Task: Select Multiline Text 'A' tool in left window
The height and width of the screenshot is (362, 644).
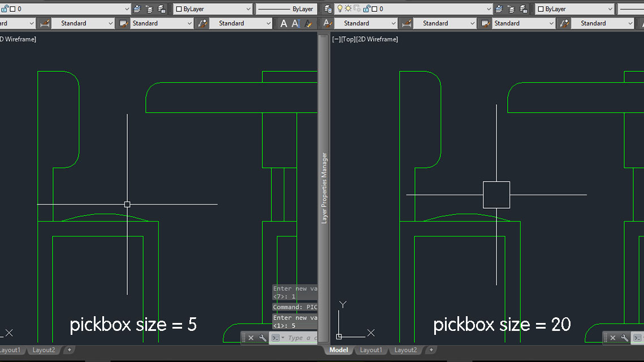Action: (283, 23)
